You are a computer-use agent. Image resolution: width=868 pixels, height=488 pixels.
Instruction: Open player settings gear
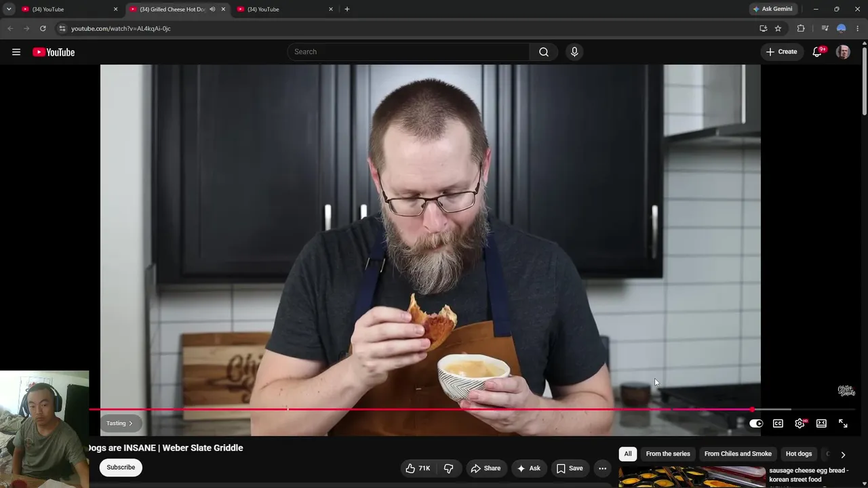point(800,424)
